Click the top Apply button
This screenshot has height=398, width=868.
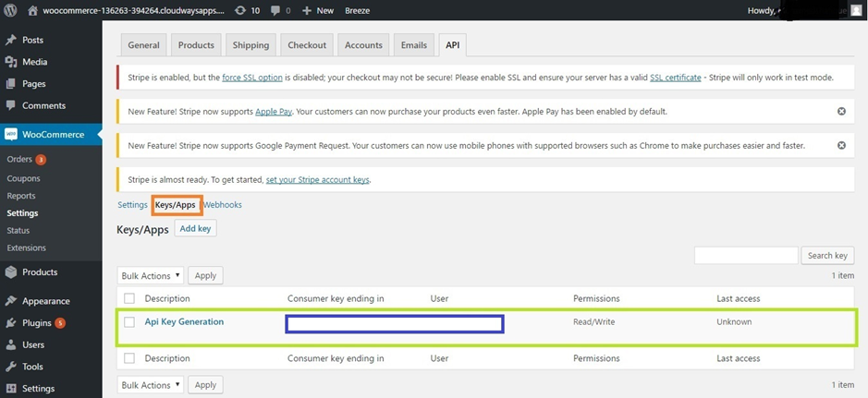point(205,275)
